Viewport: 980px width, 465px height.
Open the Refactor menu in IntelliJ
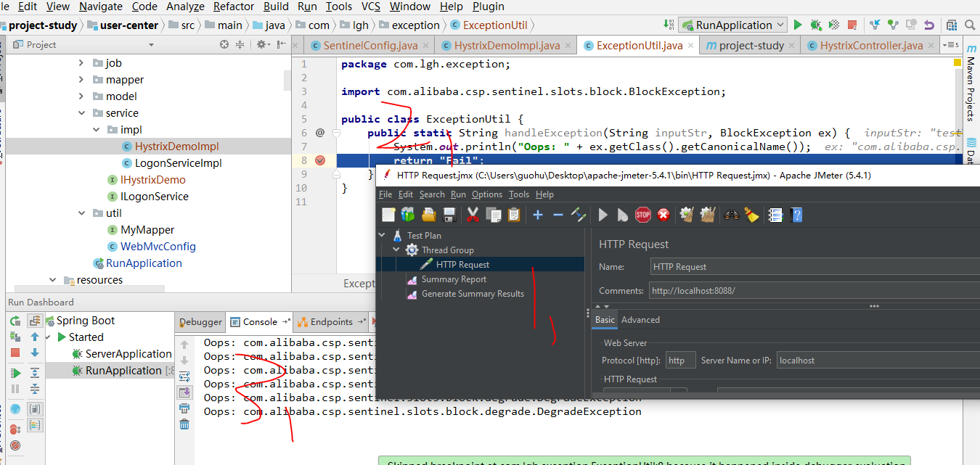[234, 7]
